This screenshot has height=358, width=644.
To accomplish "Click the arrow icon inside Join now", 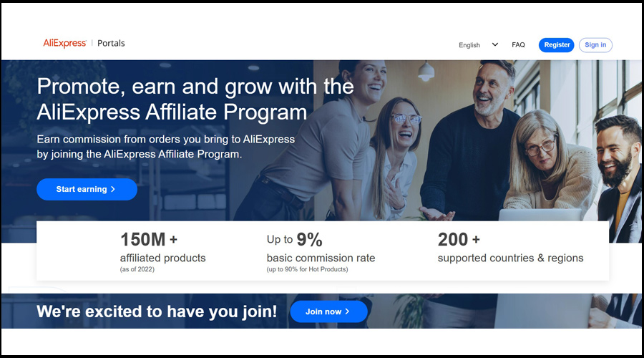I will [348, 311].
